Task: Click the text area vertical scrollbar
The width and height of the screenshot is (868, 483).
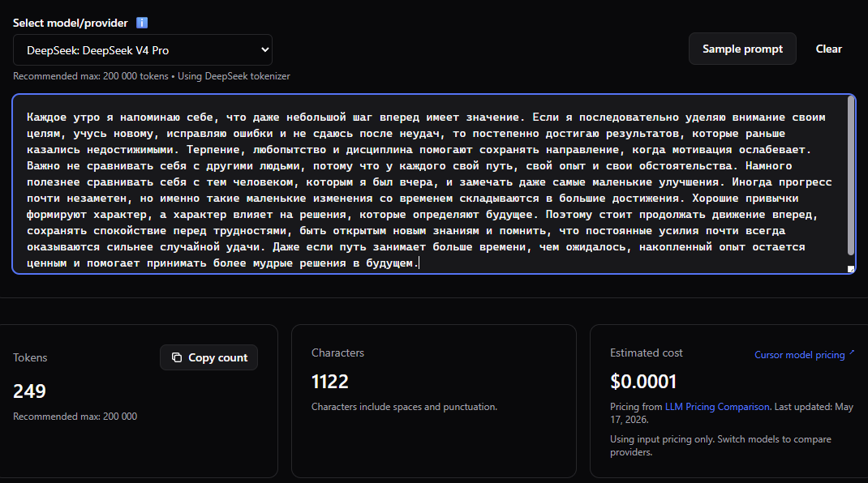Action: 851,175
